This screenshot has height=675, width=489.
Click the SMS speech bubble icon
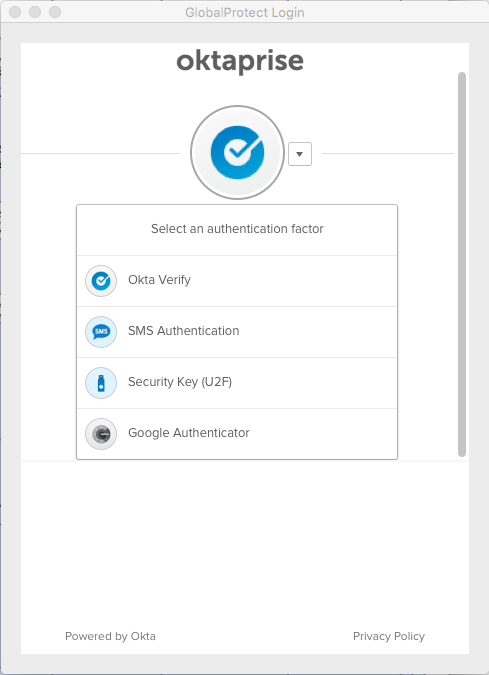click(101, 332)
